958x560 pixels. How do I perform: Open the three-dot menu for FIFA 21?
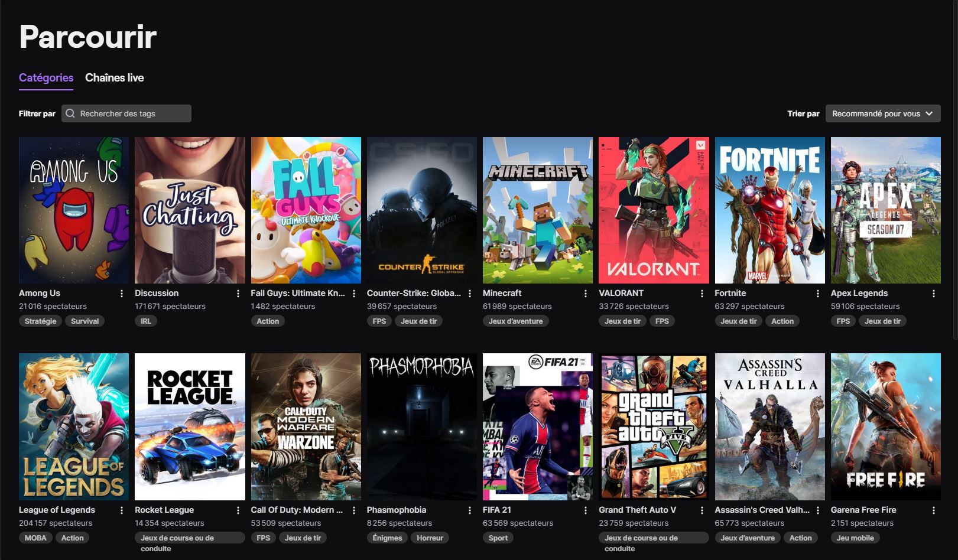586,510
